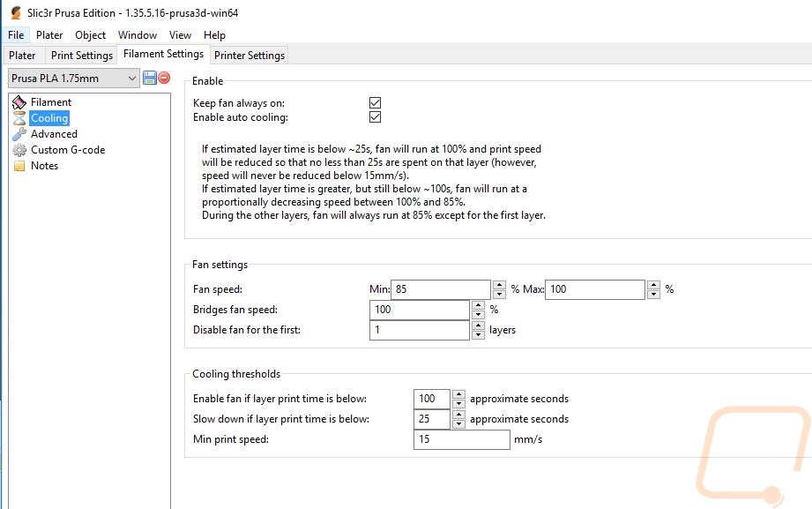The image size is (812, 509).
Task: Select Notes page in the sidebar
Action: click(x=45, y=166)
